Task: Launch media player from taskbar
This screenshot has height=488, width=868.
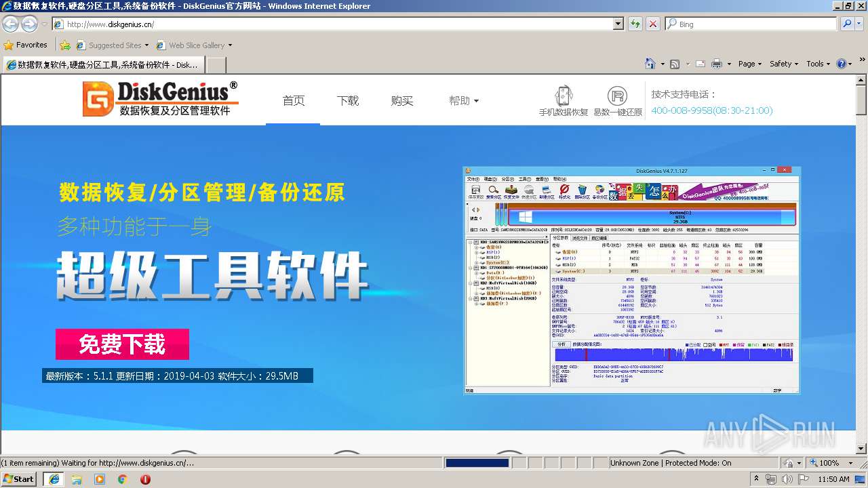Action: [x=100, y=479]
